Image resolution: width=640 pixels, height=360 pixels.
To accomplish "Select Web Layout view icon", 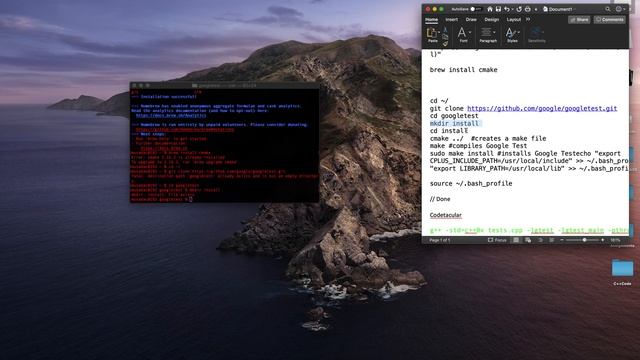I will pyautogui.click(x=528, y=240).
